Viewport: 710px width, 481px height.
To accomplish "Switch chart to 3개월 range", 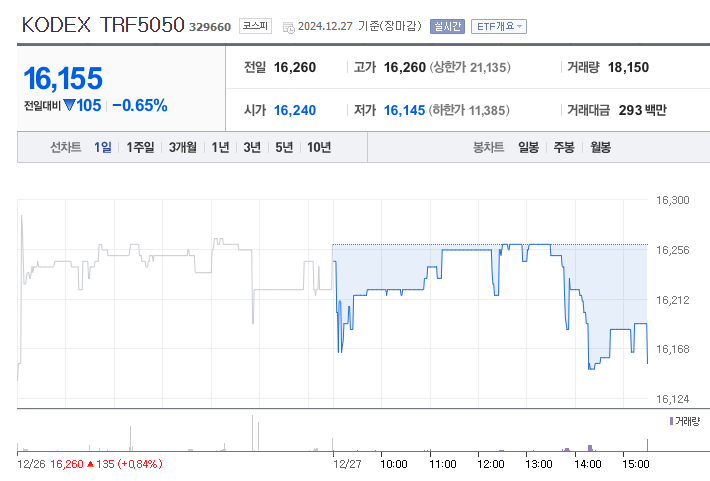I will 183,147.
